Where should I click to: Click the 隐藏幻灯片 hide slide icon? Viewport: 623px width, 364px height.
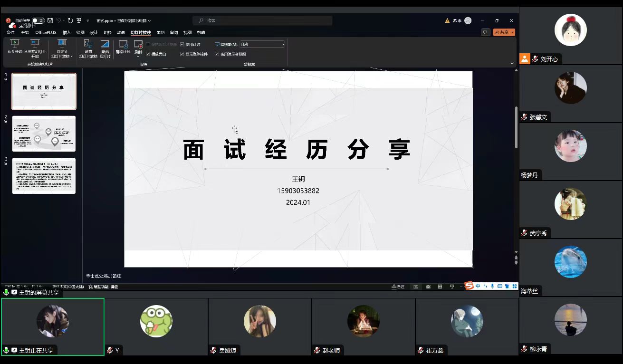tap(105, 44)
